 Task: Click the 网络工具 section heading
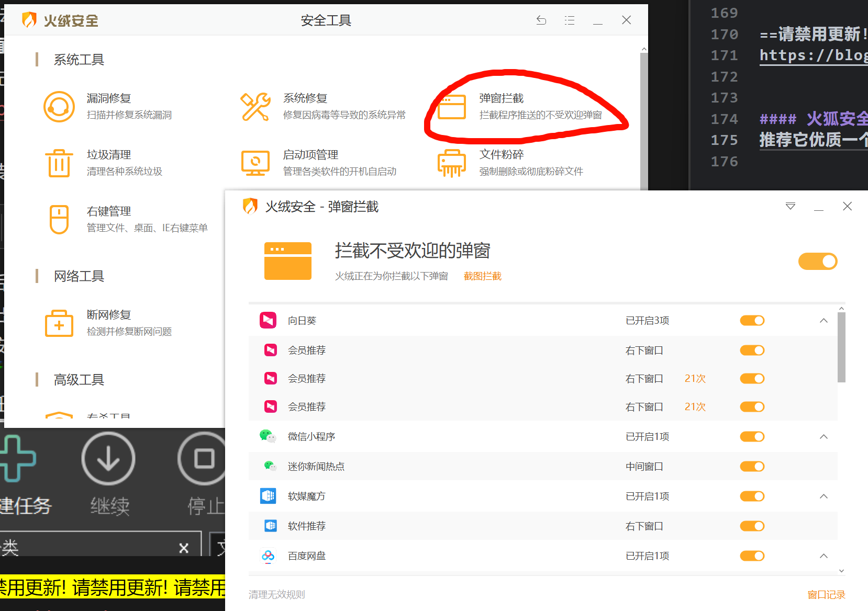pyautogui.click(x=79, y=276)
